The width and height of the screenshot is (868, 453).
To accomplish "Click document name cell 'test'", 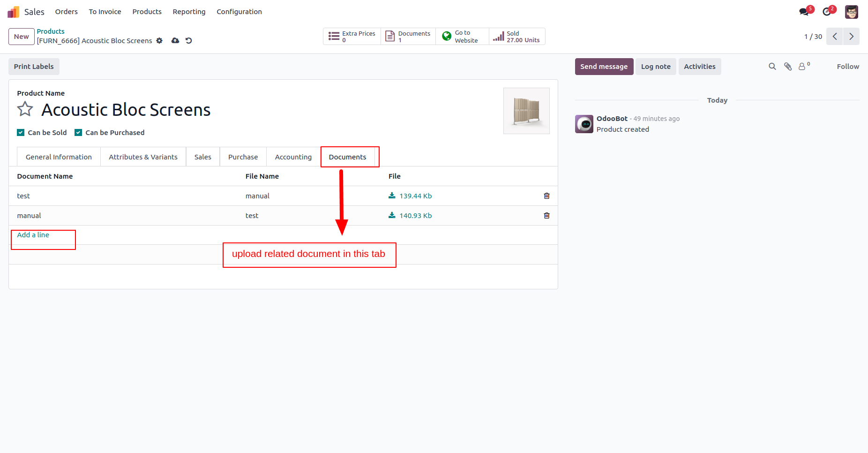I will pos(23,196).
